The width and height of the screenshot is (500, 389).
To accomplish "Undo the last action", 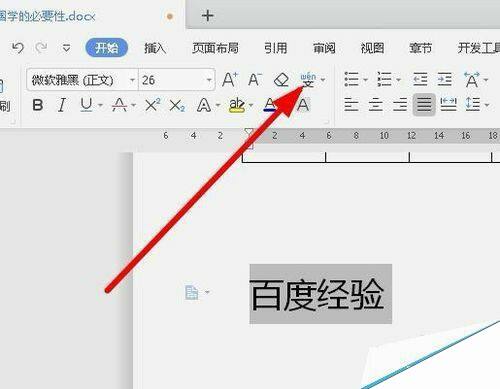I will coord(18,48).
